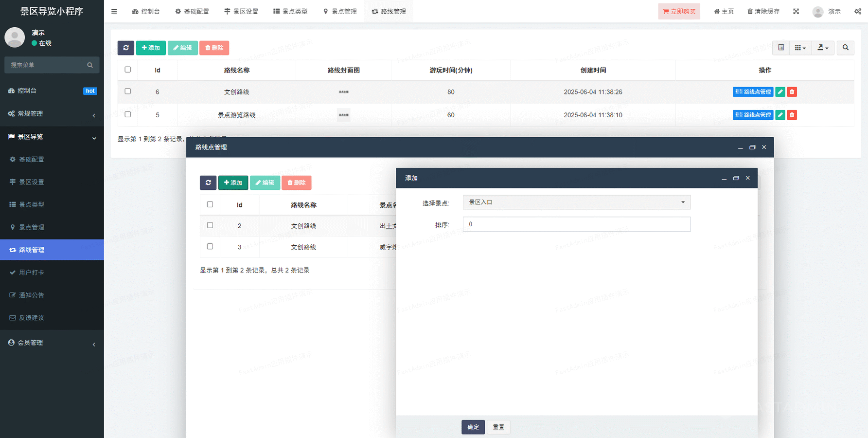Image resolution: width=868 pixels, height=438 pixels.
Task: Click refresh icon in 路线点管理 dialog
Action: click(x=208, y=182)
